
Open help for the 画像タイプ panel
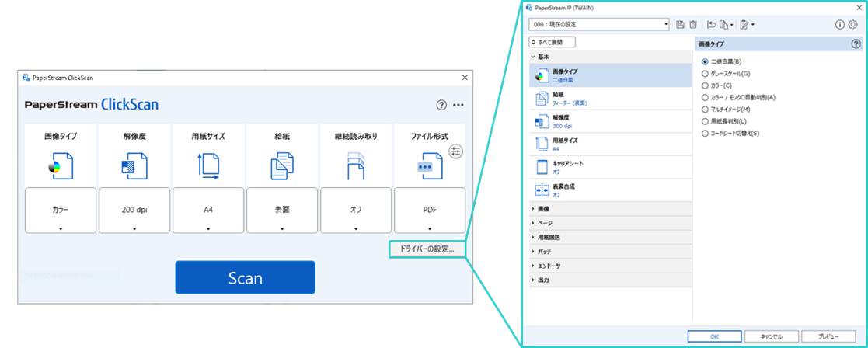click(856, 43)
